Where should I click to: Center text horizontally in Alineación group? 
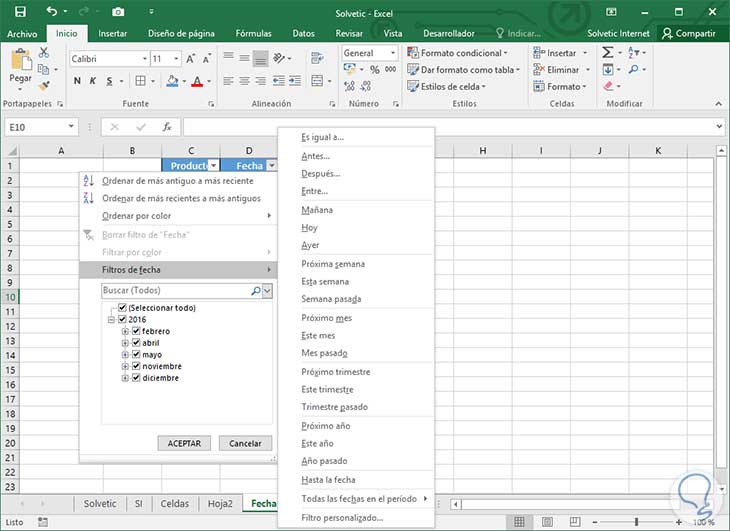(244, 81)
